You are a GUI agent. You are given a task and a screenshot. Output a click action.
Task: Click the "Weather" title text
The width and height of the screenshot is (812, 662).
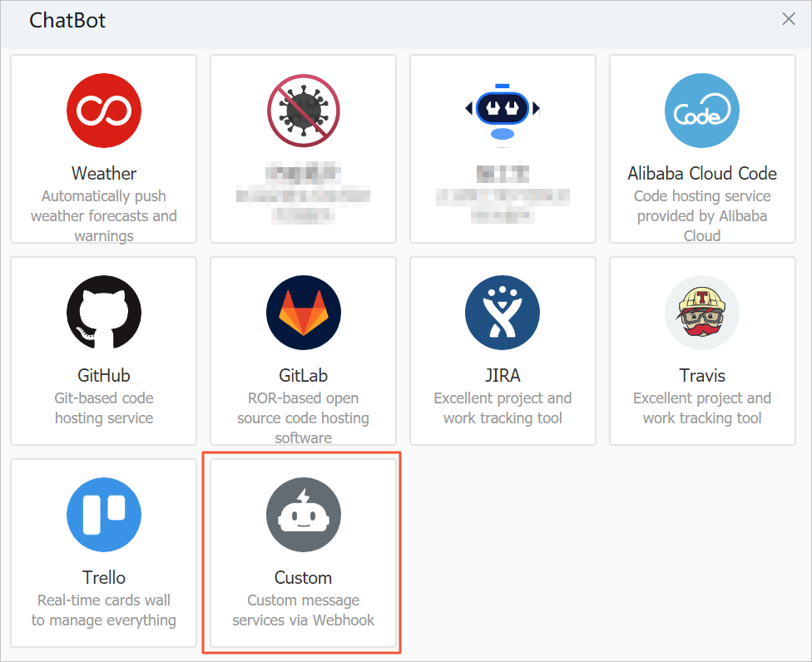tap(104, 173)
